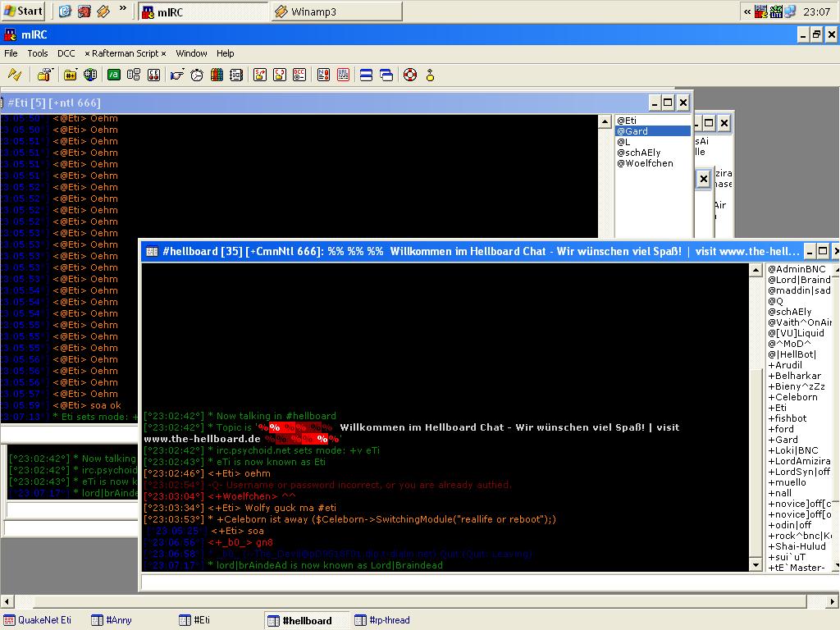This screenshot has width=840, height=630.
Task: Switch to the #Anny window tab
Action: click(x=112, y=620)
